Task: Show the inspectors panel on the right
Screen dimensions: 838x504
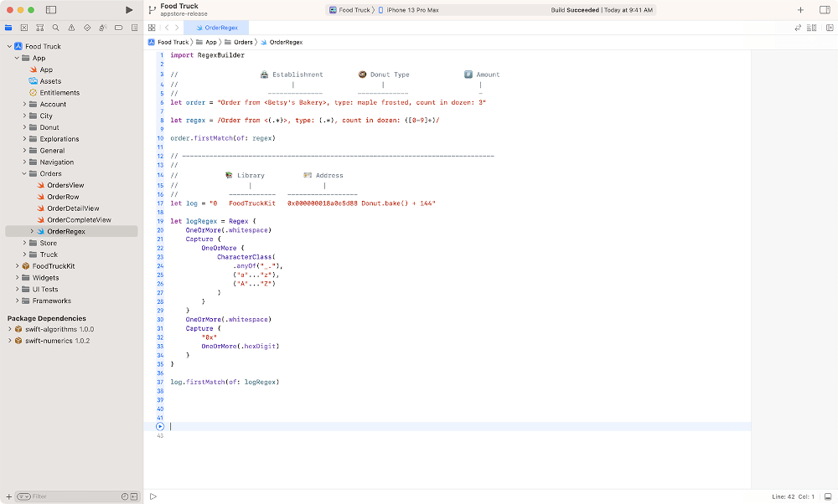Action: click(x=825, y=10)
